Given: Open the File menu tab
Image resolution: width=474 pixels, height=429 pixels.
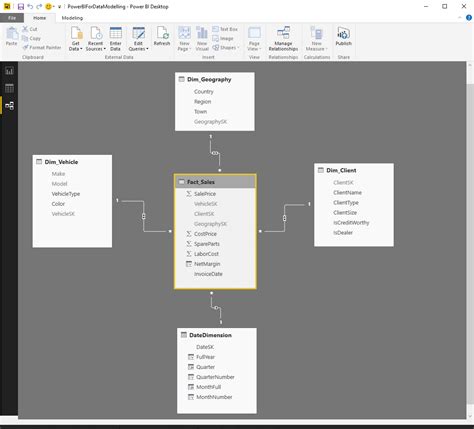Looking at the screenshot, I should (12, 18).
